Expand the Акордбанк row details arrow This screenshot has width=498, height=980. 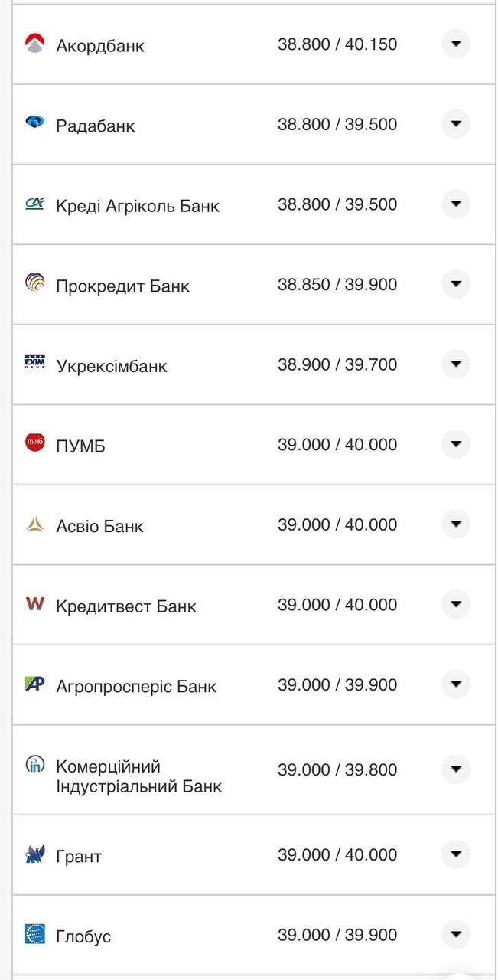pos(456,44)
